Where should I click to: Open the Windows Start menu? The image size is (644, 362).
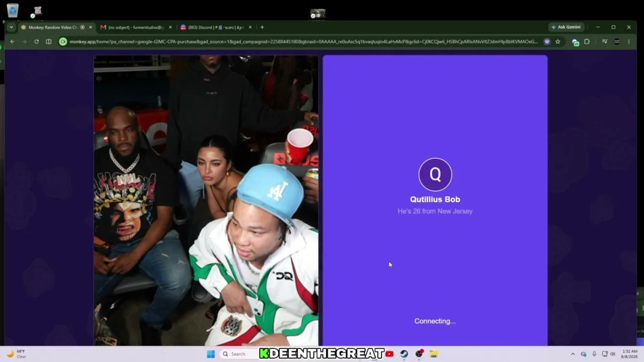[x=211, y=354]
